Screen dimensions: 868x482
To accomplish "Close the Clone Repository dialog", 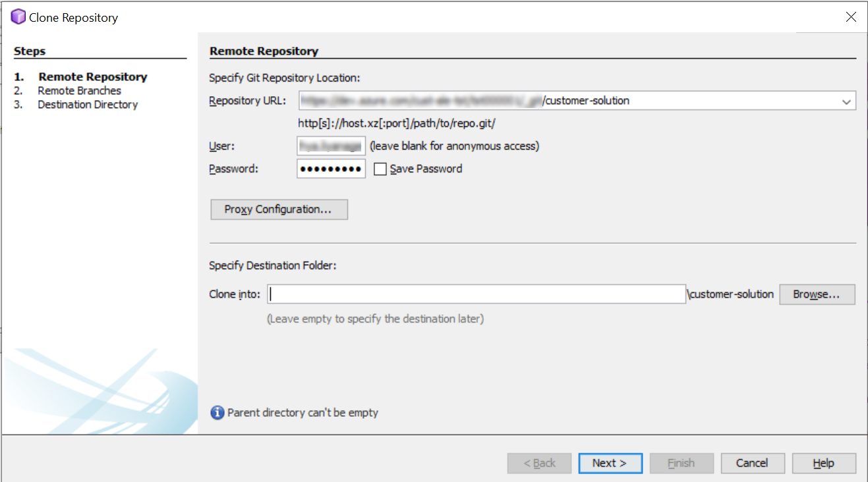I will 851,17.
